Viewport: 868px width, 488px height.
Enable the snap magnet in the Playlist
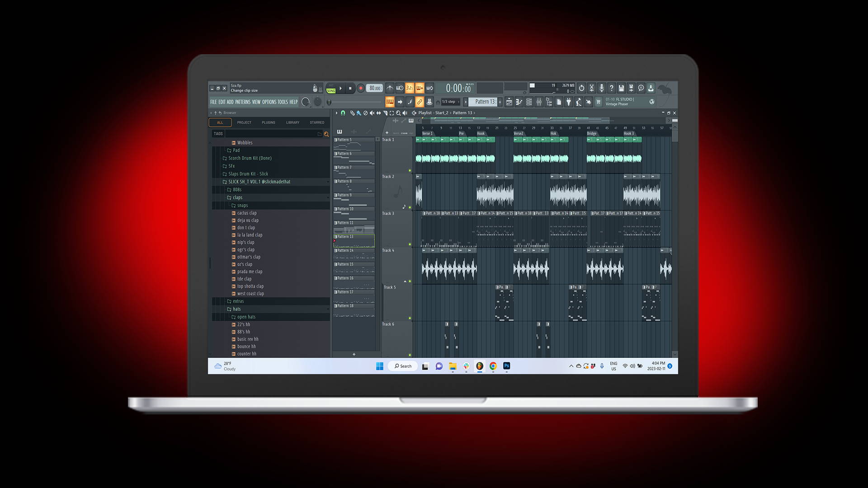point(343,113)
